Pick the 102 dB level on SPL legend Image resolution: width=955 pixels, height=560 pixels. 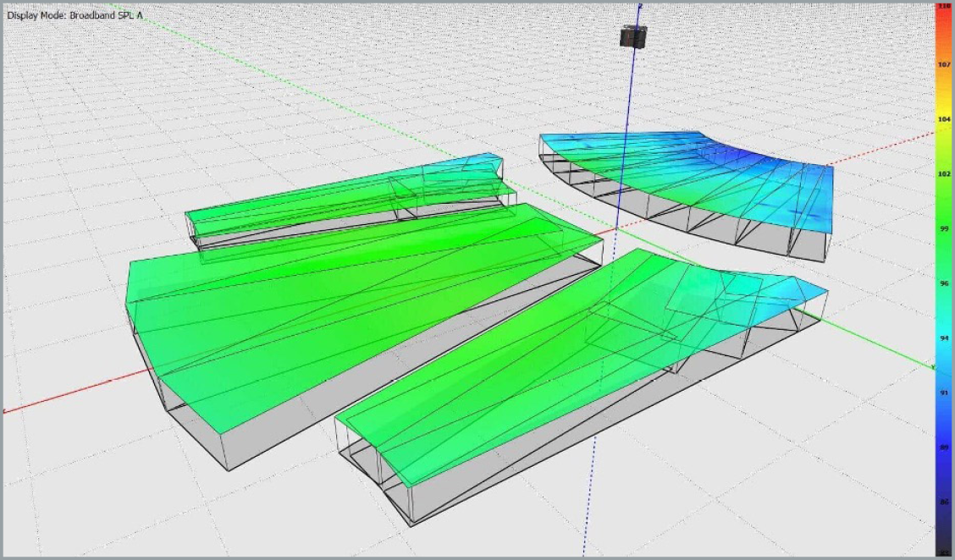943,174
